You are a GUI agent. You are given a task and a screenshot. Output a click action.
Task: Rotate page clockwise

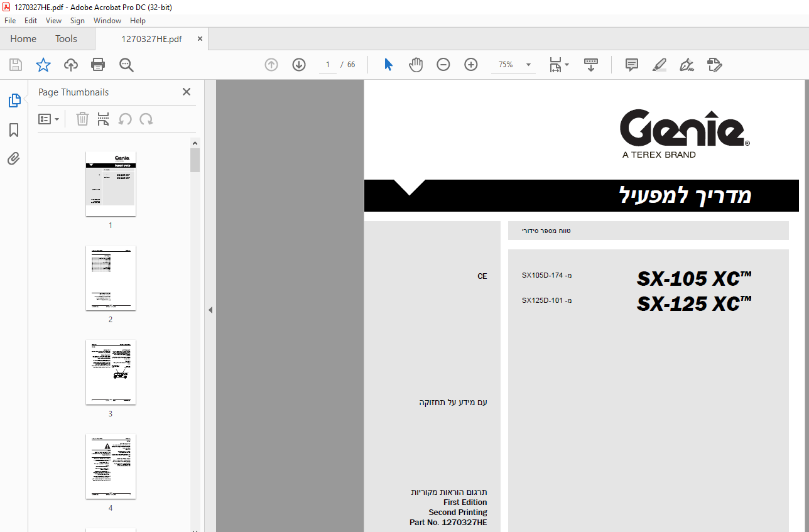pos(146,119)
